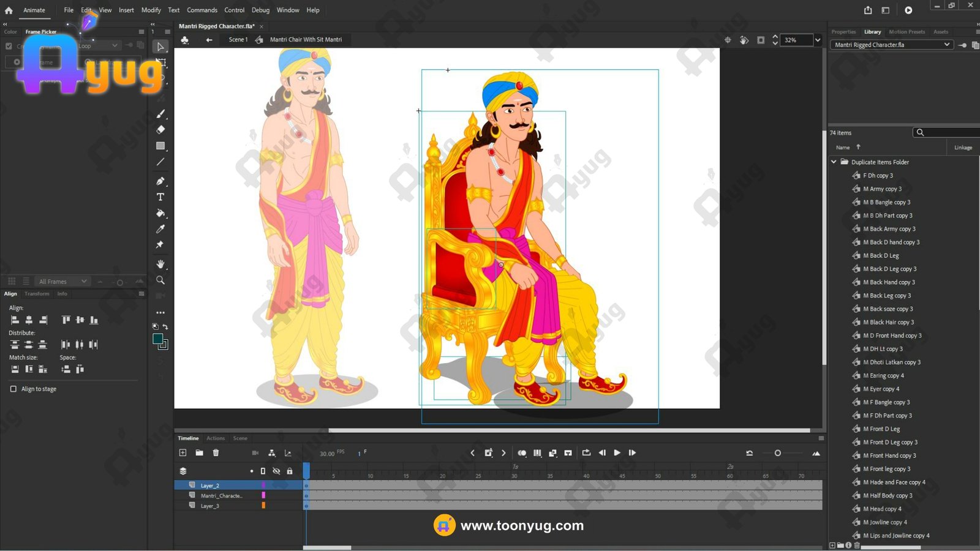This screenshot has height=551, width=980.
Task: Step forward one frame
Action: [x=632, y=453]
